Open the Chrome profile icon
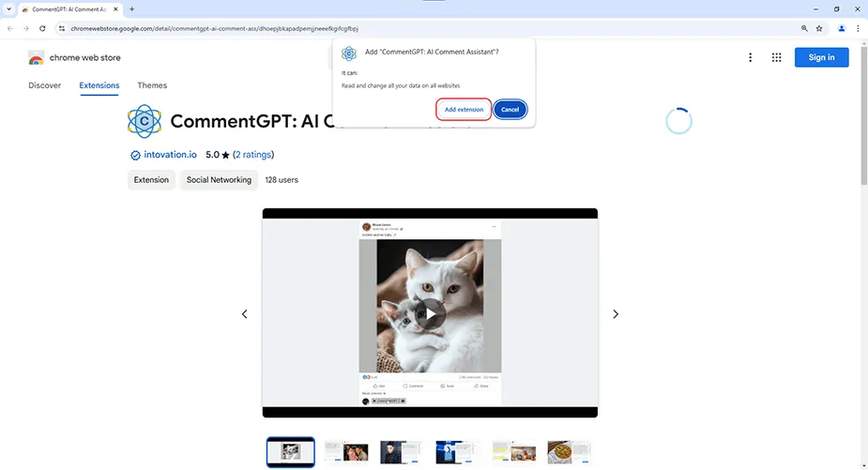This screenshot has height=470, width=868. [x=841, y=28]
